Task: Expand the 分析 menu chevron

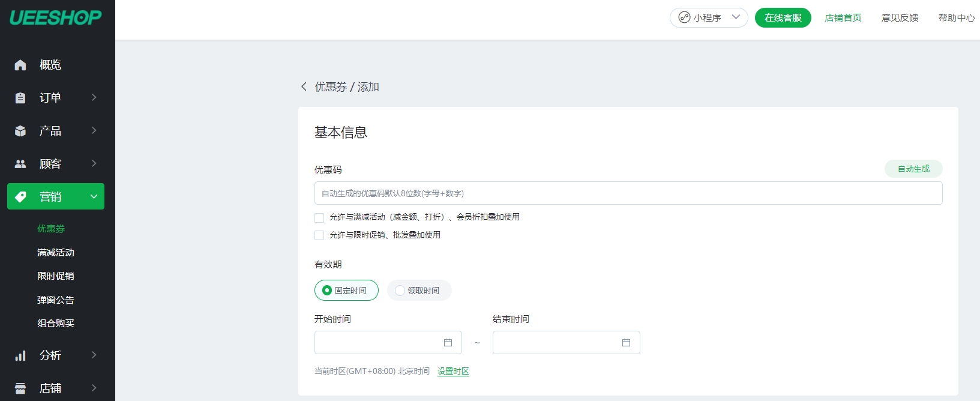Action: [94, 355]
